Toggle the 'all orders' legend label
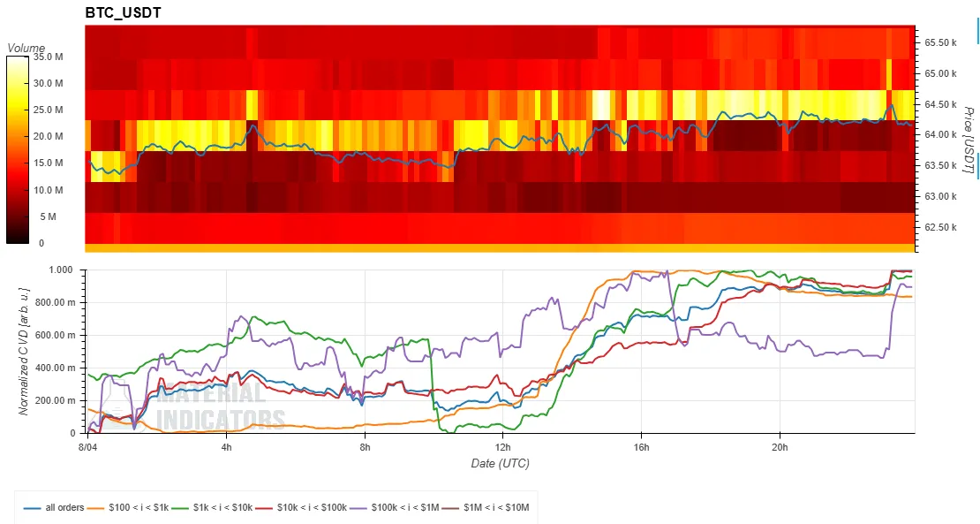This screenshot has height=524, width=980. [64, 508]
